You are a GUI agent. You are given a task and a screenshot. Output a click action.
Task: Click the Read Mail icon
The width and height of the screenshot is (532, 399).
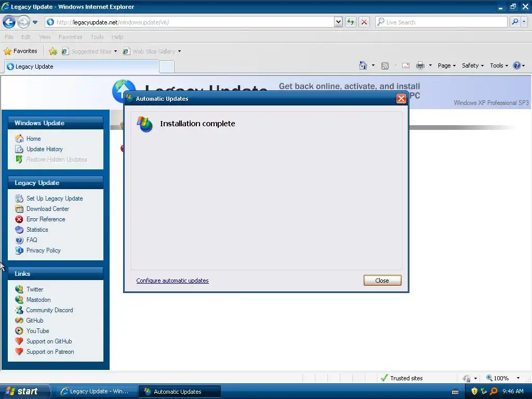pyautogui.click(x=406, y=65)
